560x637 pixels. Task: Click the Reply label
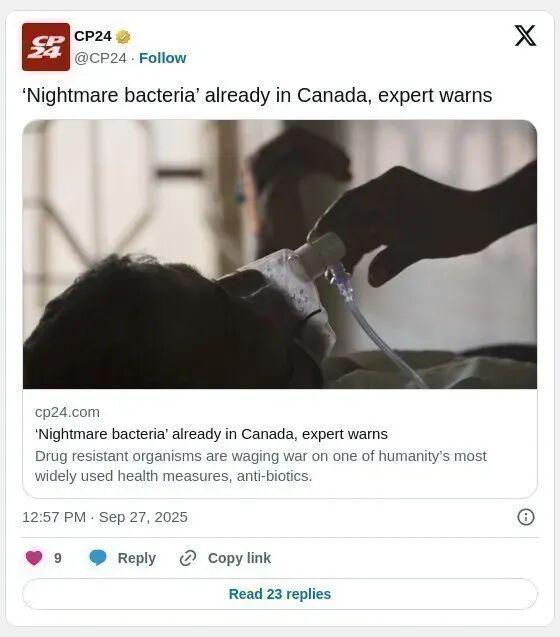pos(137,558)
